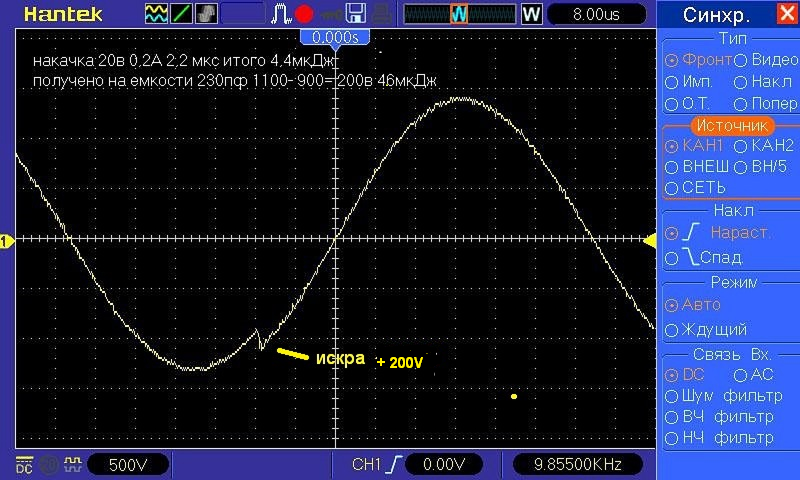The image size is (800, 480).
Task: Select Авто trigger mode
Action: 692,305
